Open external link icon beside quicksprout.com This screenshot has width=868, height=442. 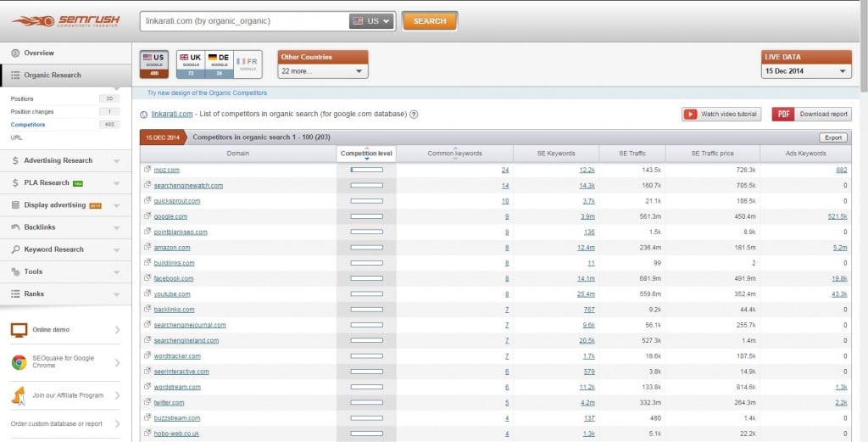point(147,200)
